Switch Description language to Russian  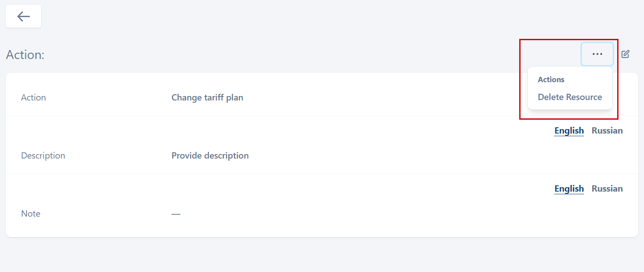(x=607, y=131)
